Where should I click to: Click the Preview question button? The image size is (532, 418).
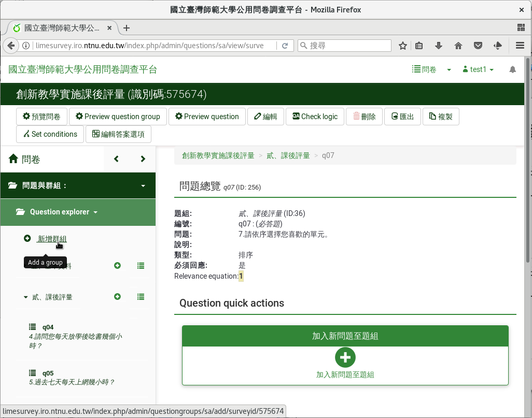click(x=207, y=117)
